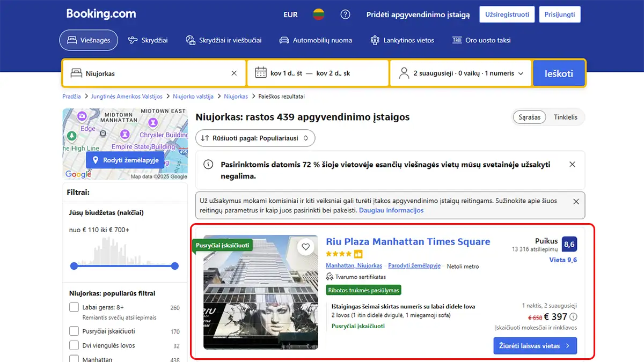Expand the guests and rooms selector
Viewport: 644px width, 362px height.
460,73
